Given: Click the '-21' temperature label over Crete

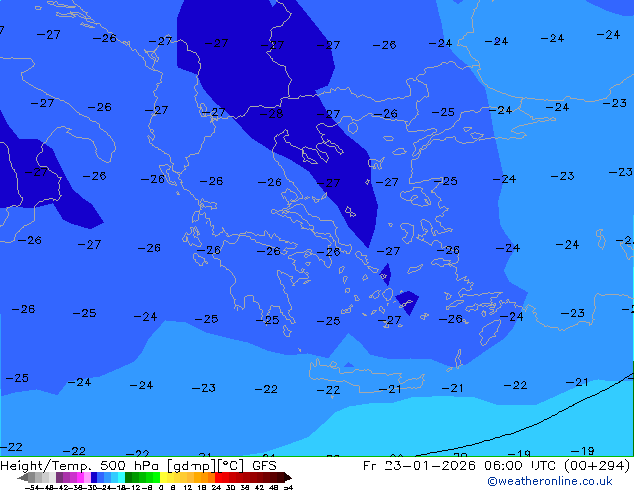Looking at the screenshot, I should [x=390, y=389].
